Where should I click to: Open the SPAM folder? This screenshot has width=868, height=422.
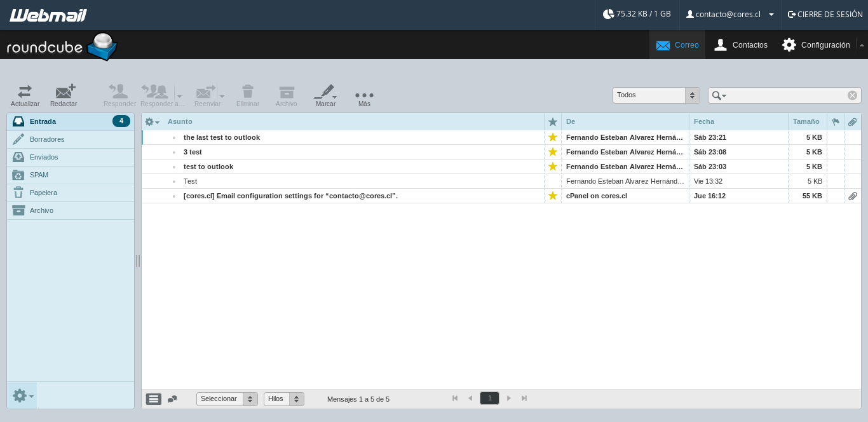pyautogui.click(x=39, y=175)
